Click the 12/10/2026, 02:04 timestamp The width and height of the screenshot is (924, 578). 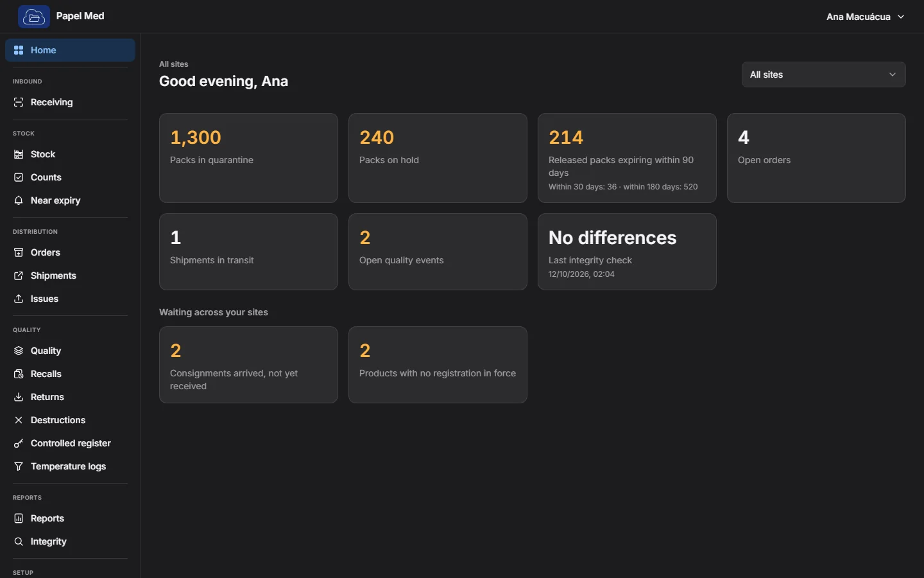click(581, 274)
